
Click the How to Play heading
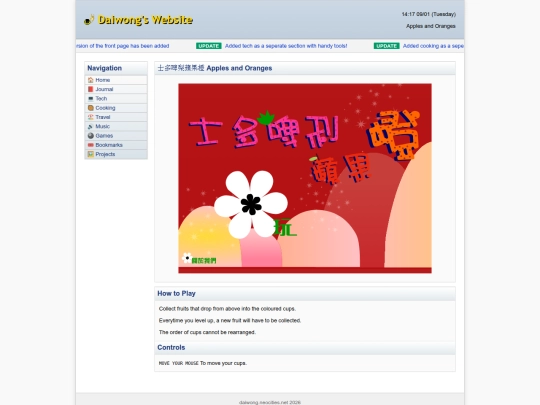(x=176, y=293)
